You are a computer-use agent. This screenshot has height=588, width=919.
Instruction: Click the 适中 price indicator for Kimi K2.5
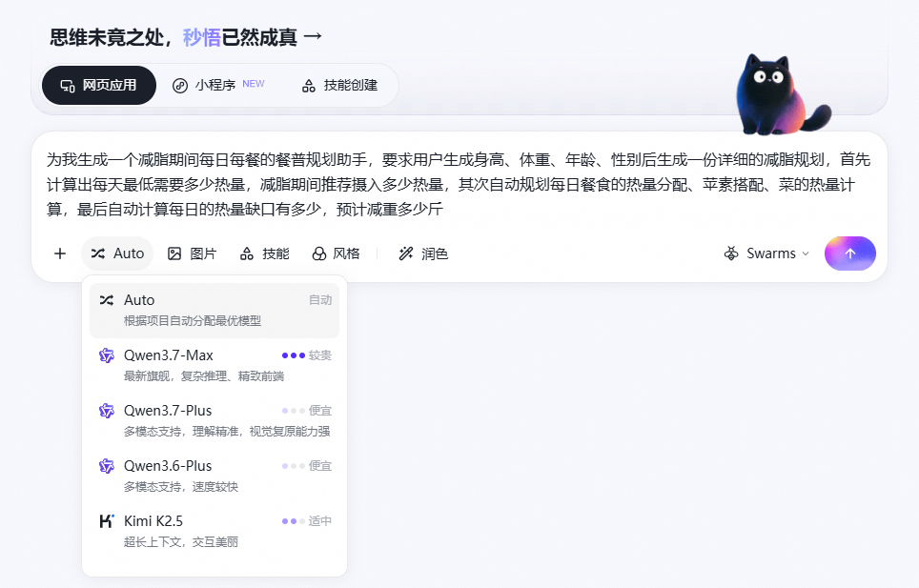[307, 520]
